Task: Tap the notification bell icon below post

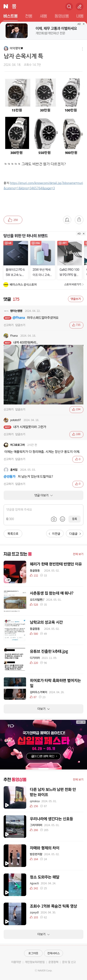Action: pos(67,220)
